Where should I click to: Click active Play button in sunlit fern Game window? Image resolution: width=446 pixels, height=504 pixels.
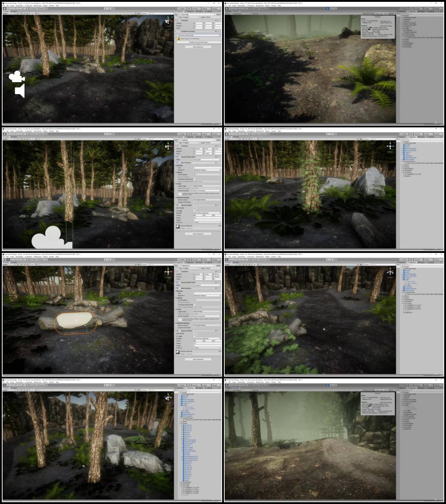pyautogui.click(x=327, y=8)
